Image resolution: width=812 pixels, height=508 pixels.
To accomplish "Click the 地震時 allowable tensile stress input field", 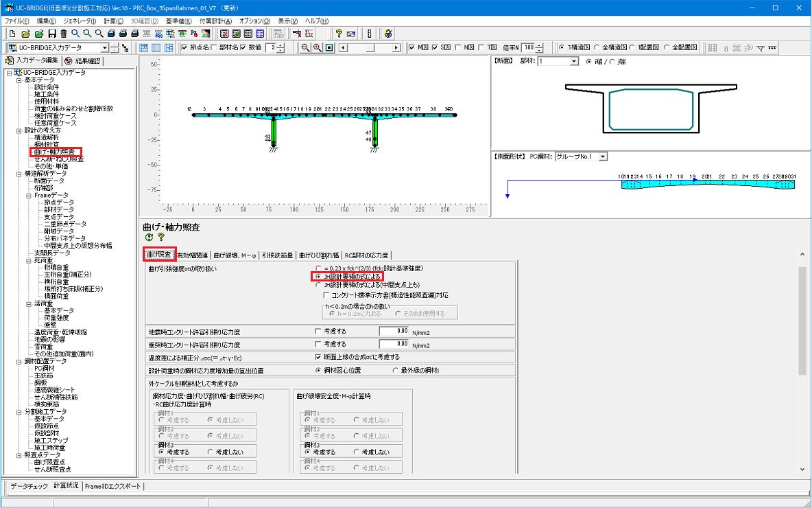I will (395, 331).
